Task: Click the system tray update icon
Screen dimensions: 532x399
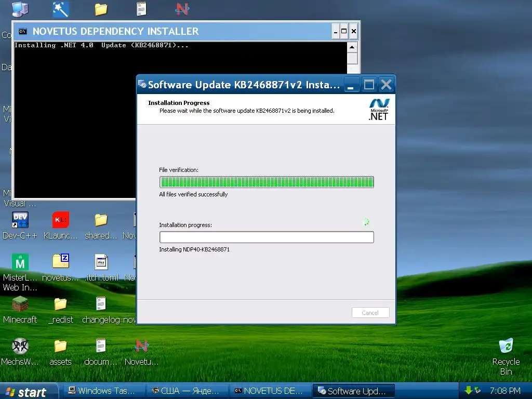Action: pos(478,391)
